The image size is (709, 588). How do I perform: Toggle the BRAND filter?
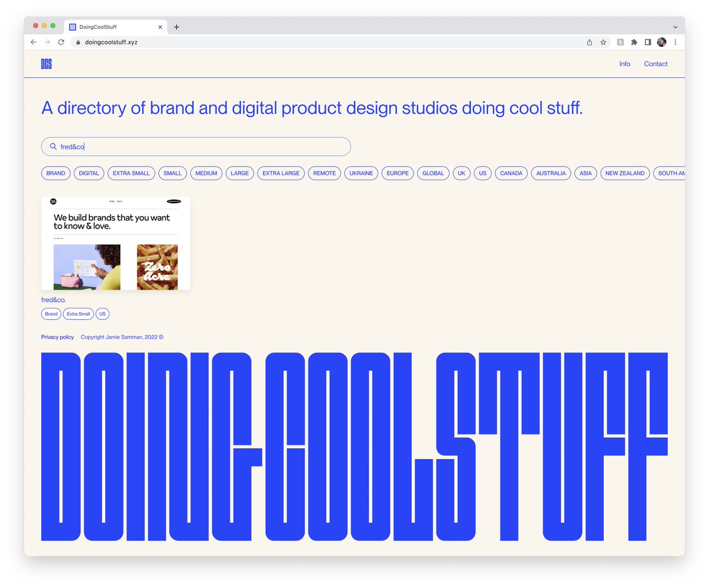pyautogui.click(x=55, y=173)
